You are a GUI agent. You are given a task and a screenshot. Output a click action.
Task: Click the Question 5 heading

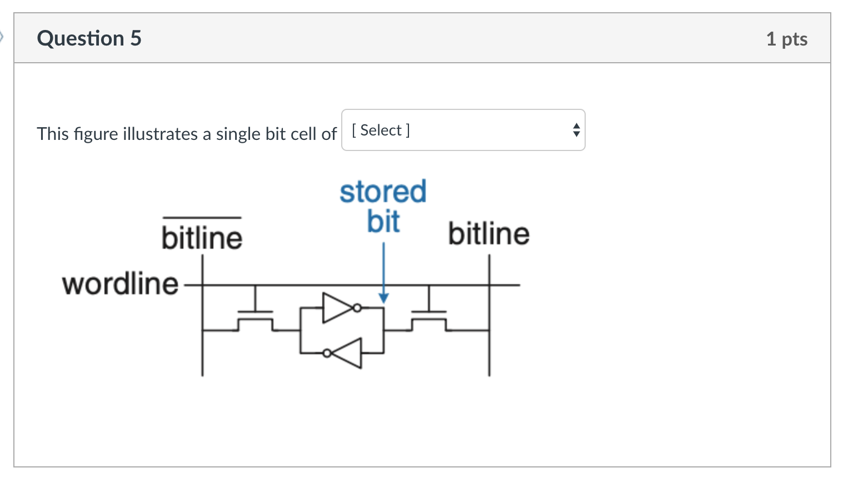[89, 38]
